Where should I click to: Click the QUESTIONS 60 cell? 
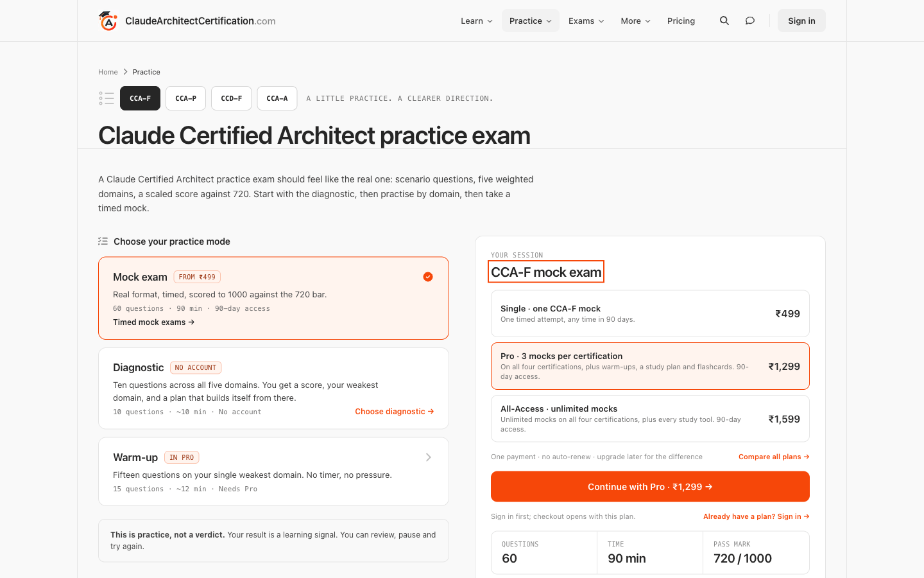544,552
